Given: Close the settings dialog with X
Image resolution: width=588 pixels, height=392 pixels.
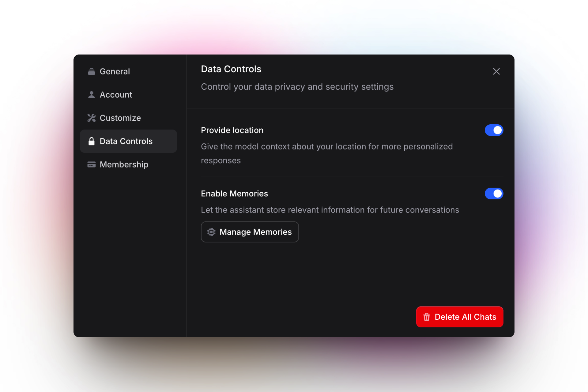Looking at the screenshot, I should (496, 71).
